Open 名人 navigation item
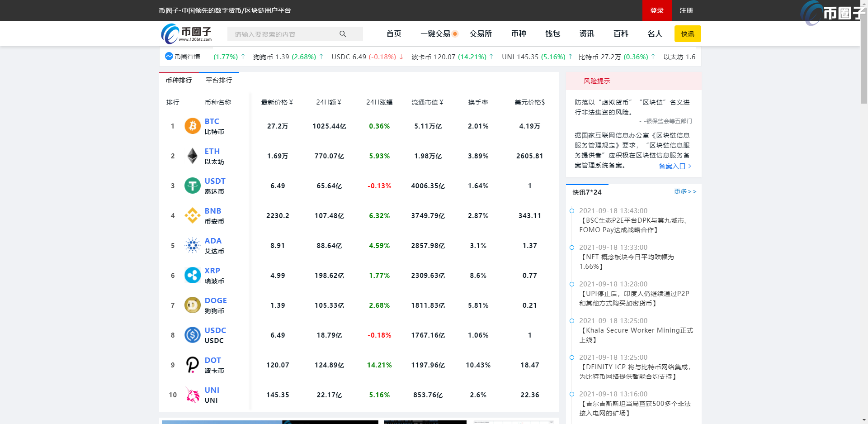Screen dimensions: 868x424 655,34
